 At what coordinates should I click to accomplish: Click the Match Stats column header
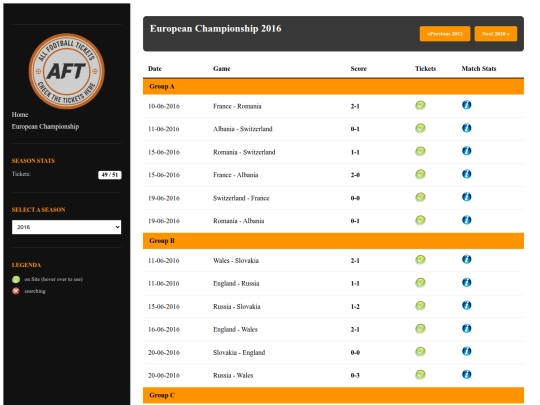pyautogui.click(x=479, y=69)
